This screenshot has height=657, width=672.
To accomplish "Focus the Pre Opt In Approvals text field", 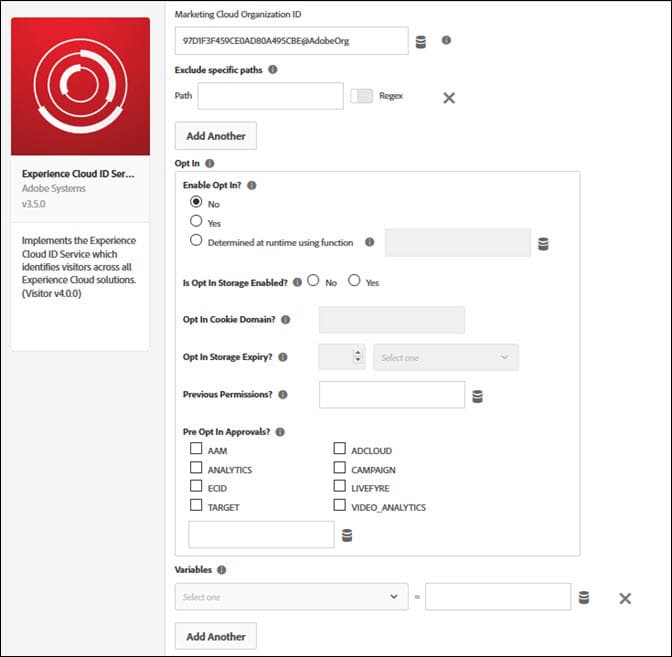I will (261, 534).
